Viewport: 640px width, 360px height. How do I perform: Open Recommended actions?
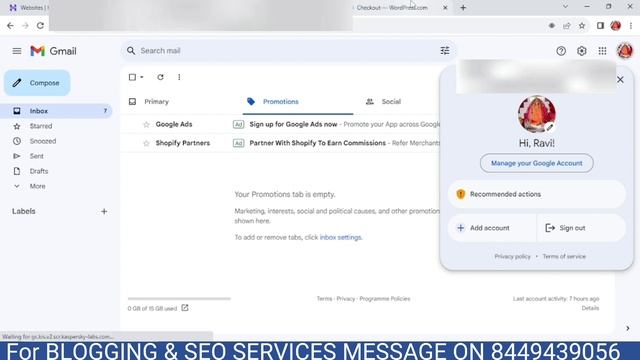(537, 194)
